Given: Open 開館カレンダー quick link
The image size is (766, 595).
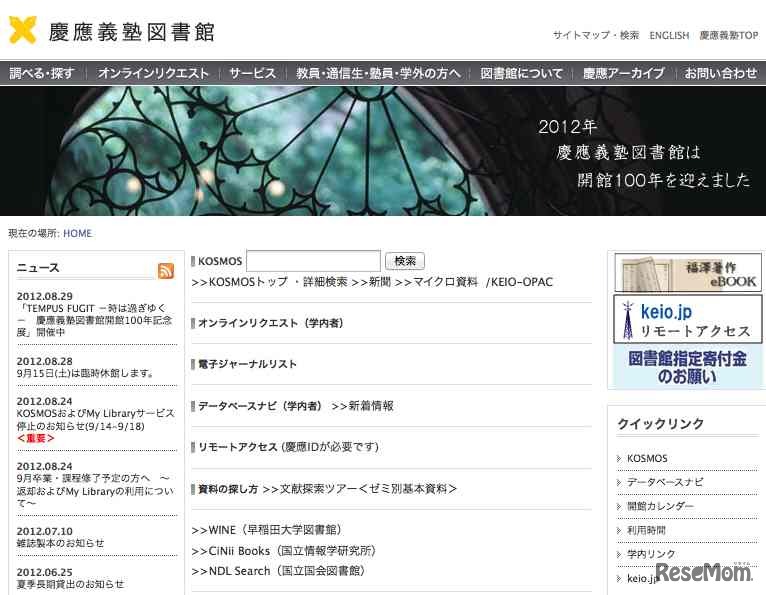Looking at the screenshot, I should 660,506.
